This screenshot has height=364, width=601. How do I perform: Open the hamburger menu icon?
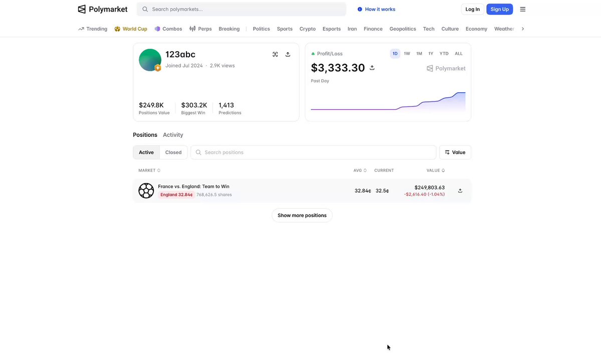pos(522,9)
